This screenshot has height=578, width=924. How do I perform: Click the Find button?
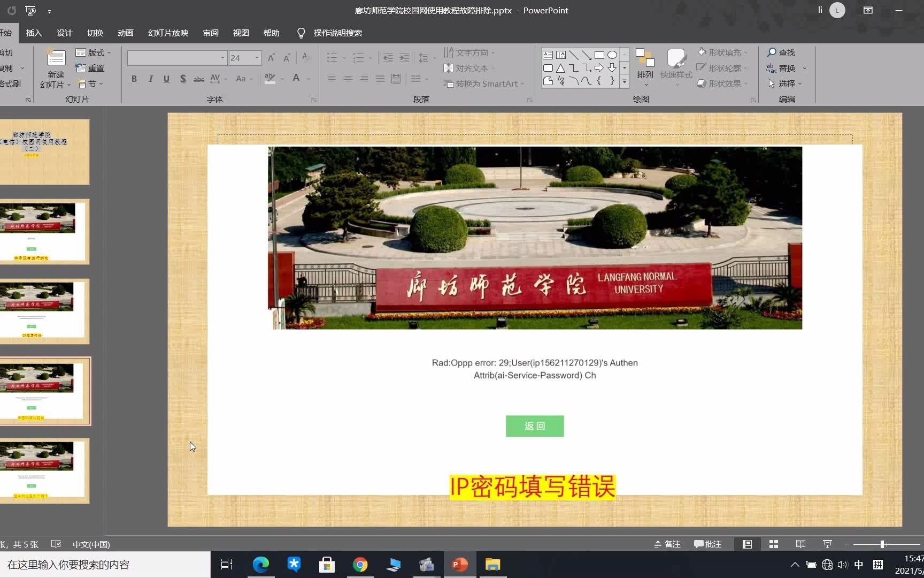coord(781,52)
